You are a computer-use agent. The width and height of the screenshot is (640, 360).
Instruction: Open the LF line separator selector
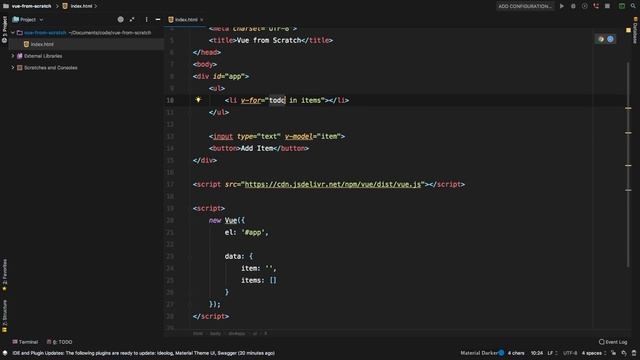tap(552, 353)
